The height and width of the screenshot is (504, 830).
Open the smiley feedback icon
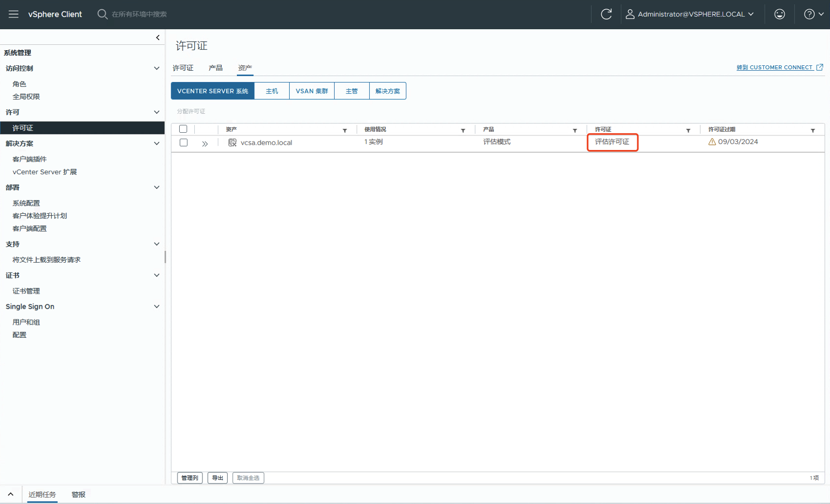779,14
